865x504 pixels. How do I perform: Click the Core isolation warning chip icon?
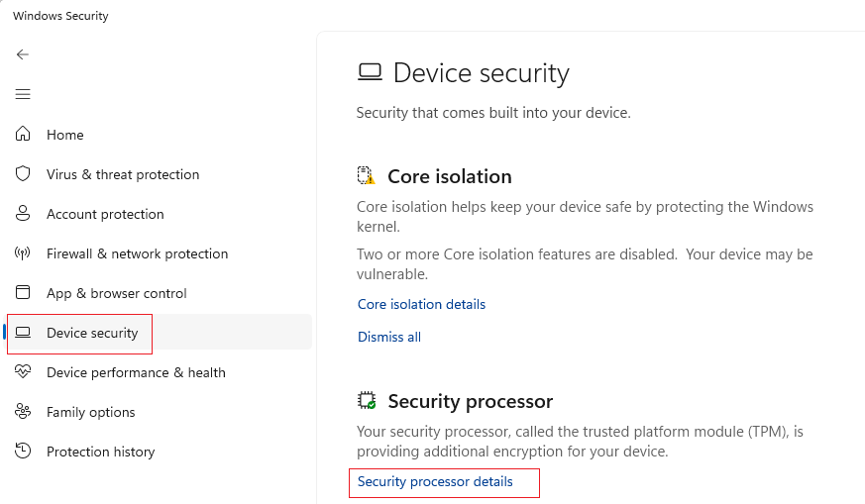(x=367, y=176)
